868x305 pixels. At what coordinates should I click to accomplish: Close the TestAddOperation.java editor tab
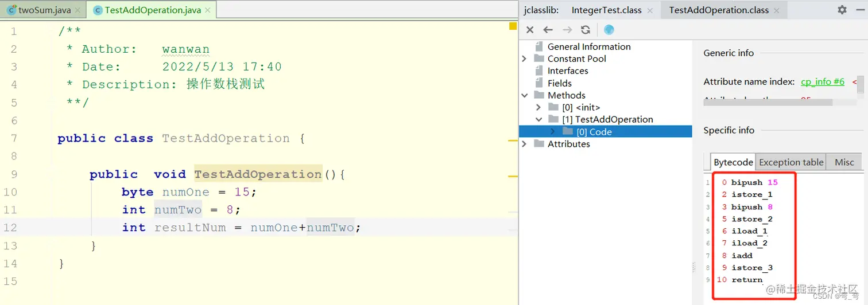pos(207,10)
